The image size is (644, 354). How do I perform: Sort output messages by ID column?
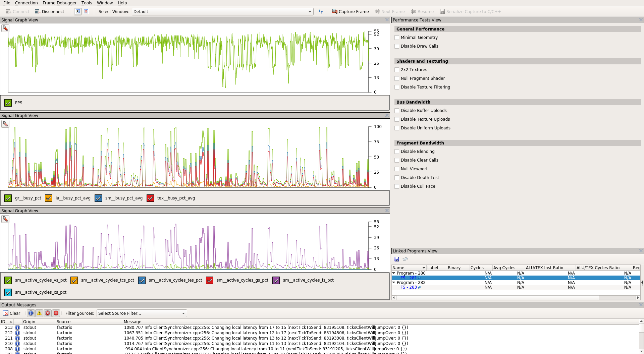pos(7,322)
